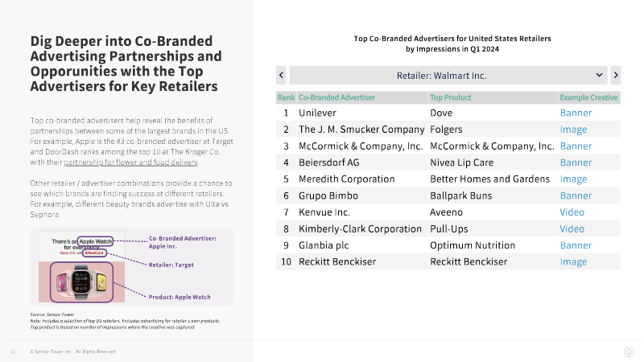Open the Folgers Image creative link
The width and height of the screenshot is (644, 362).
tap(573, 130)
